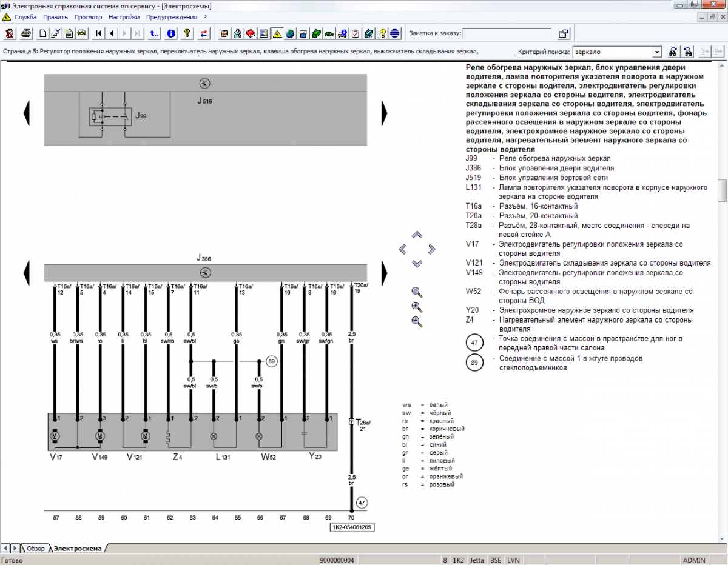Click the Заметка к заказу input field

point(507,33)
